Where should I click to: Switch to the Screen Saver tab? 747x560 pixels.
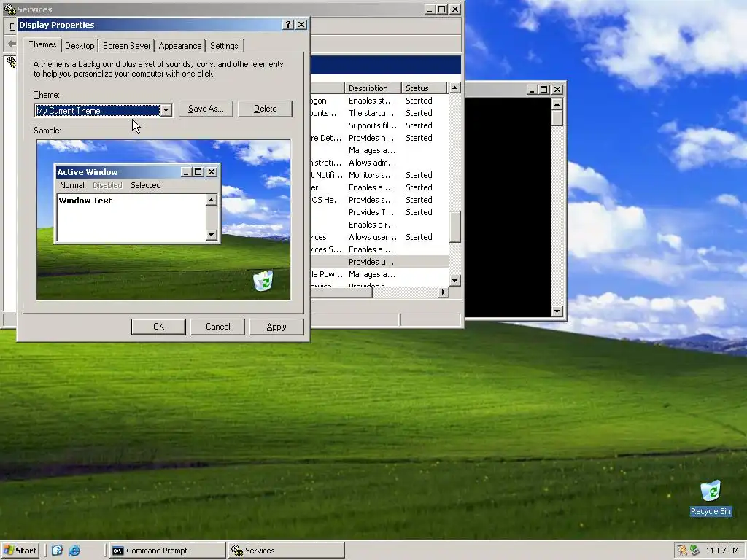pos(127,46)
